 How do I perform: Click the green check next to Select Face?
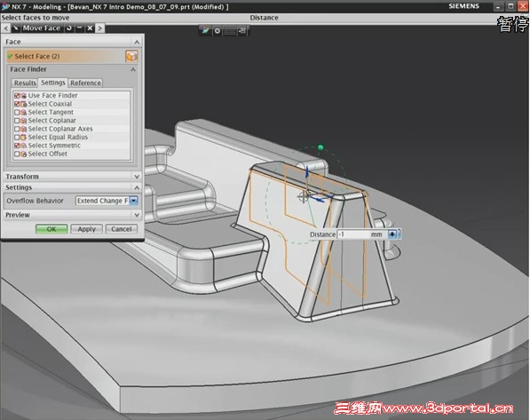(x=10, y=56)
